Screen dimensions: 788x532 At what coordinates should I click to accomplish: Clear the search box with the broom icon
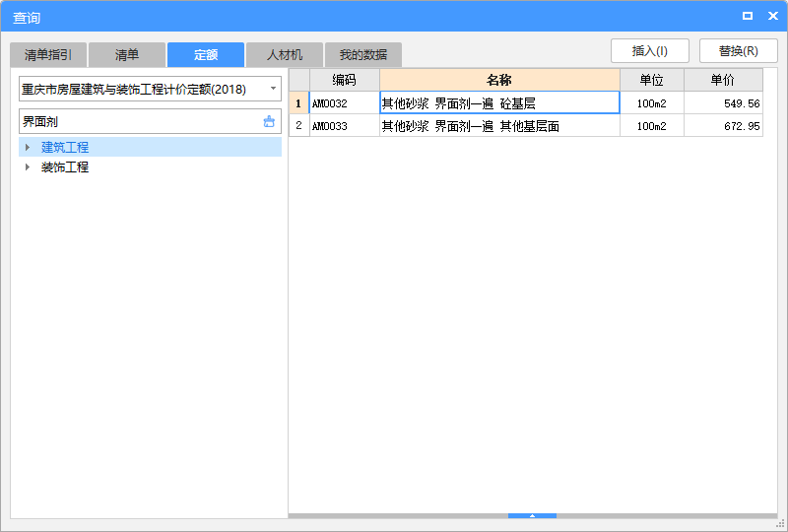(269, 121)
